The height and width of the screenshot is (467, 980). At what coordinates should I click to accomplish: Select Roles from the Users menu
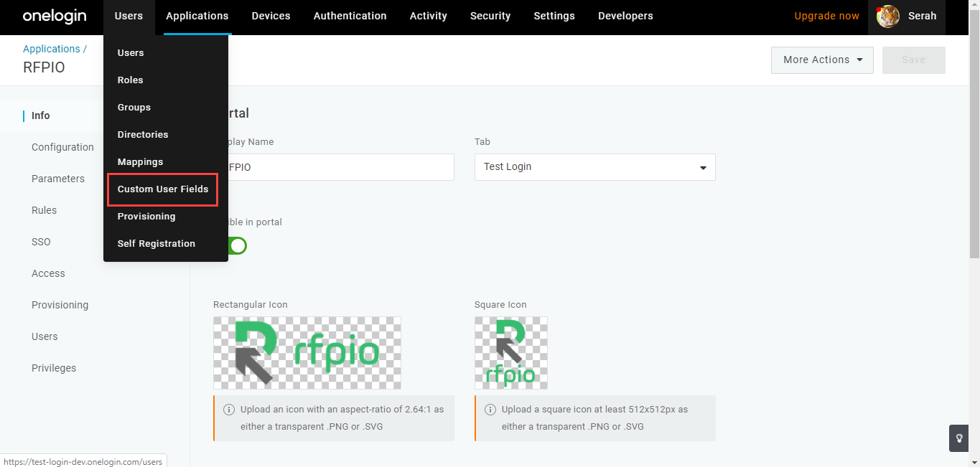(x=130, y=80)
